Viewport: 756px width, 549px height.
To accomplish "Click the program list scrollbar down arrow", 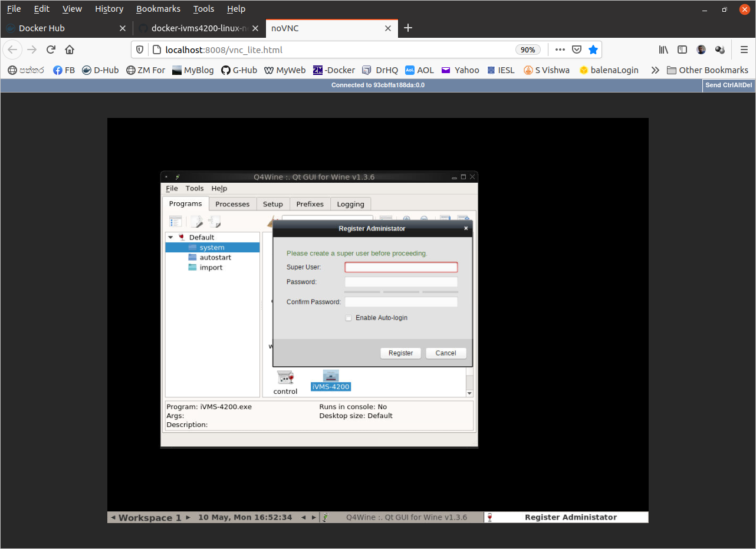I will point(470,393).
